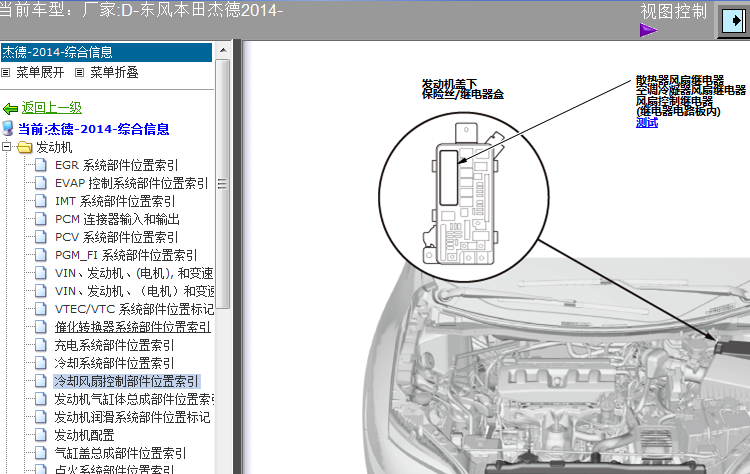Click document icon next to 充电系统部件位置索引
The image size is (750, 474).
click(41, 345)
